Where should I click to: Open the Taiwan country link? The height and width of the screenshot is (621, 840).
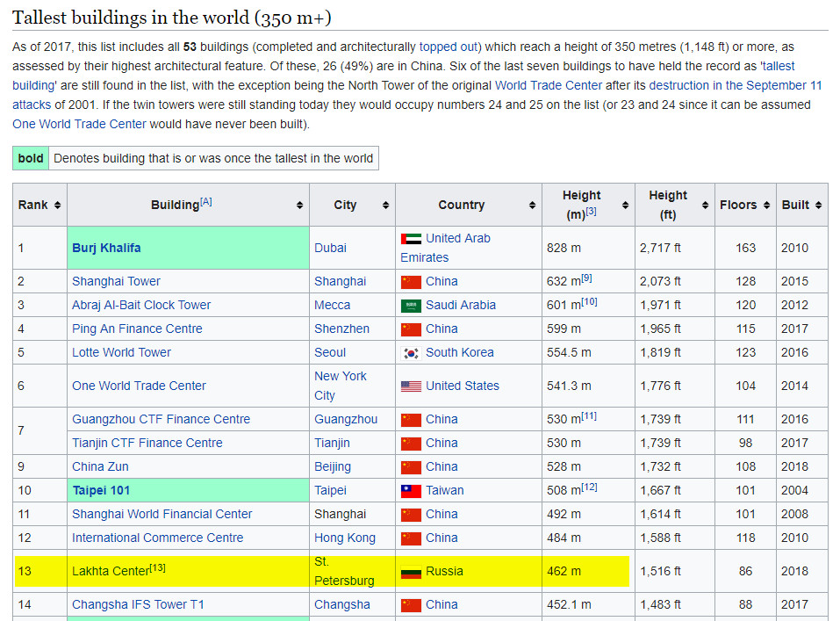[x=445, y=490]
